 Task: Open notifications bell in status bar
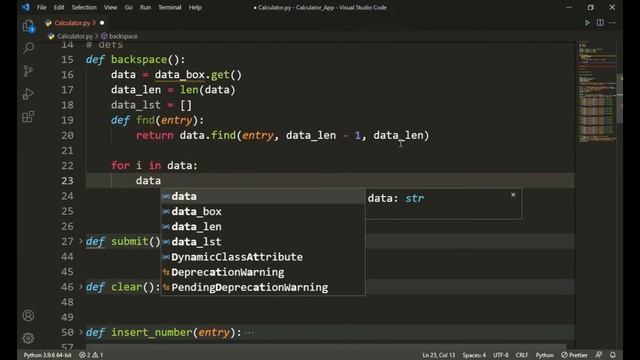[613, 355]
